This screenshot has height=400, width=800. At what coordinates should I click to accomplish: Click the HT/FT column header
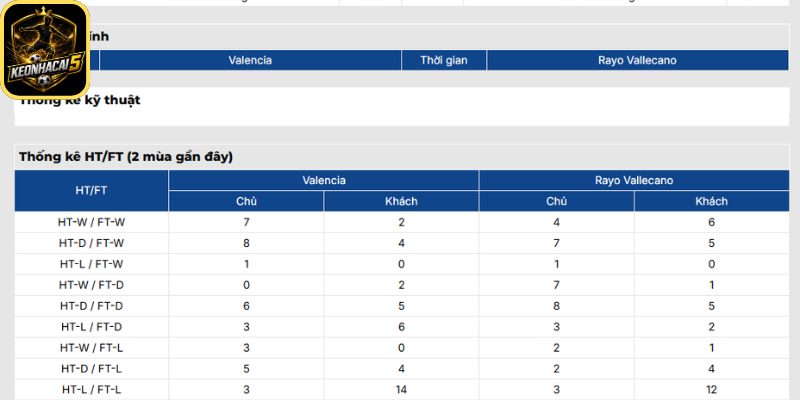coord(91,191)
